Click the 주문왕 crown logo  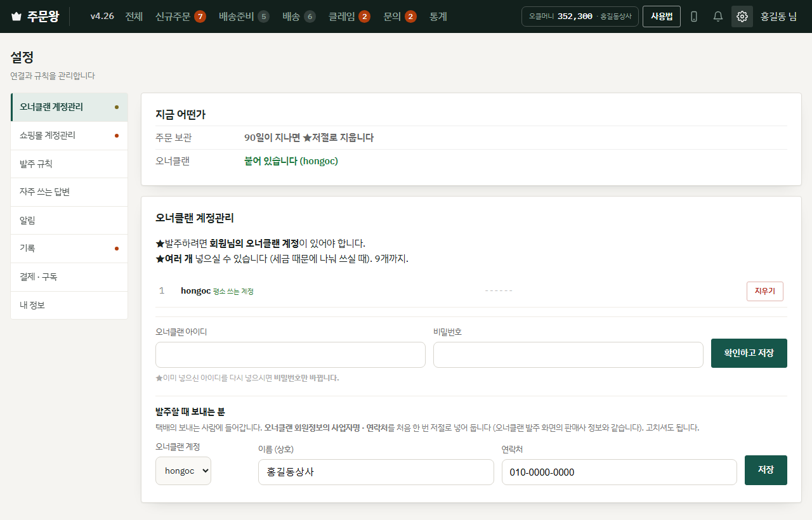click(x=35, y=16)
